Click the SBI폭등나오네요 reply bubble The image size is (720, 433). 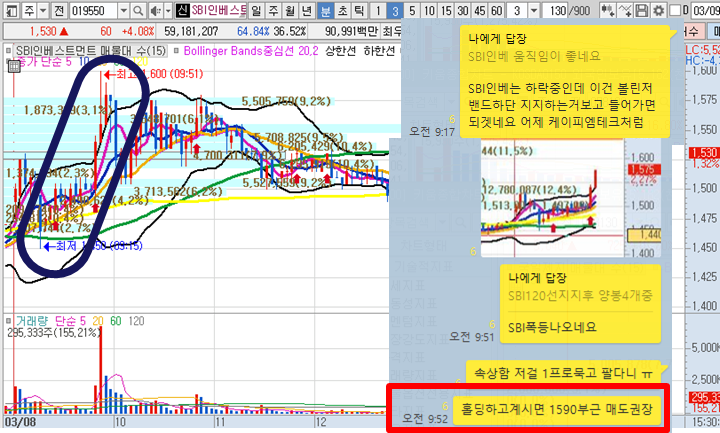click(x=580, y=304)
